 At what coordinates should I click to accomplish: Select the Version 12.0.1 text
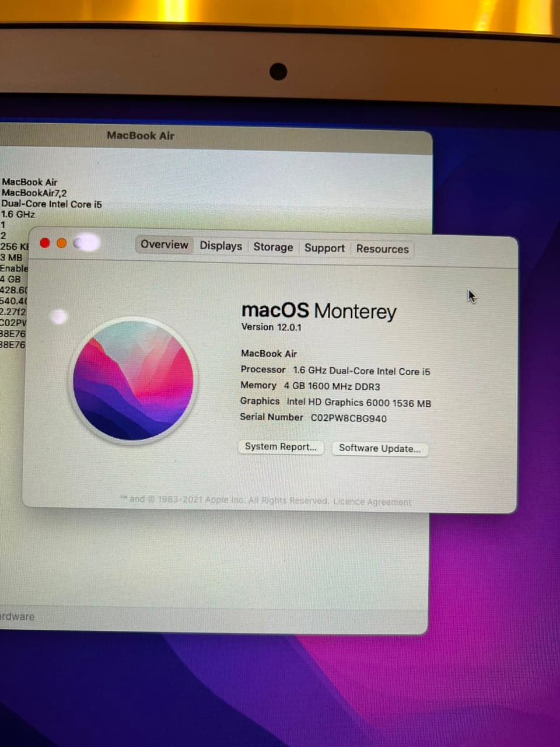tap(271, 327)
